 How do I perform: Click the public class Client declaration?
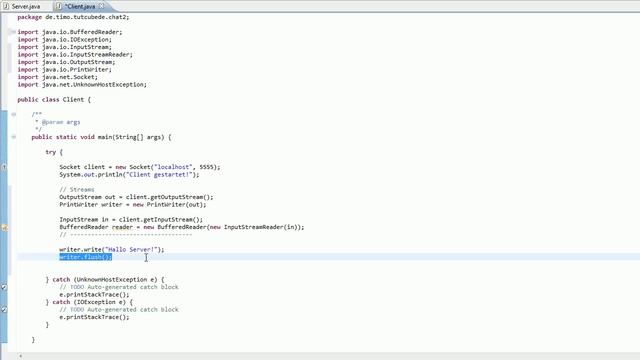pos(54,100)
